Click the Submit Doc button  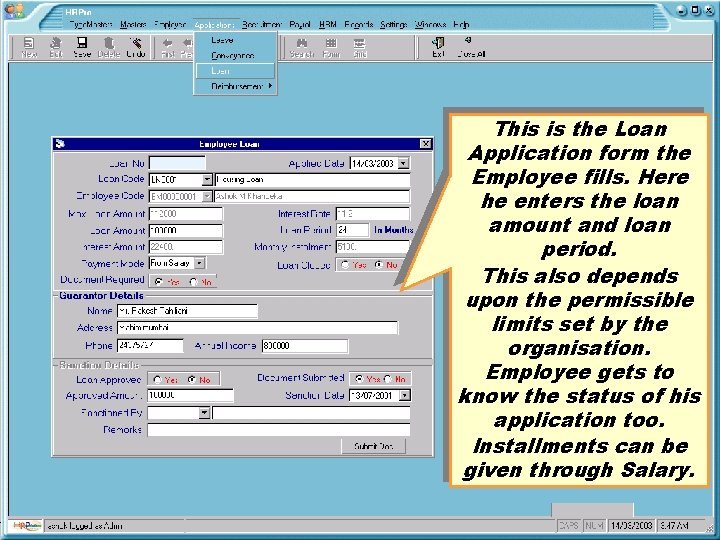click(373, 446)
